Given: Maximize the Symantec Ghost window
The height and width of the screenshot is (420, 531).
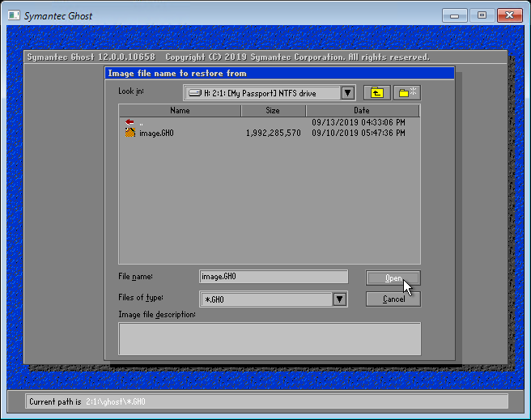Looking at the screenshot, I should point(482,15).
